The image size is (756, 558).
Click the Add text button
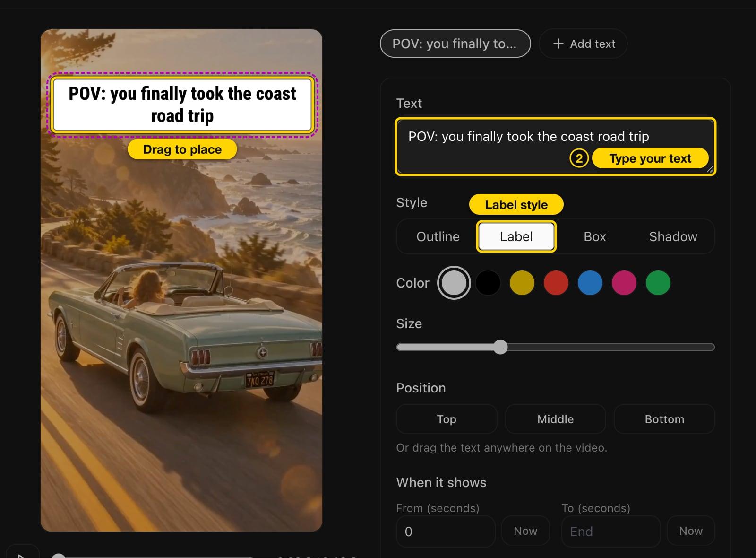[583, 44]
